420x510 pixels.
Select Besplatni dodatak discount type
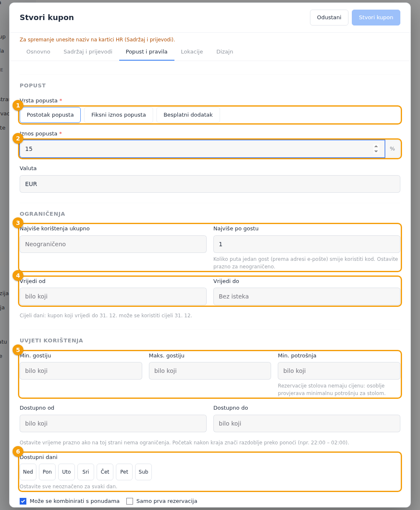(x=188, y=115)
